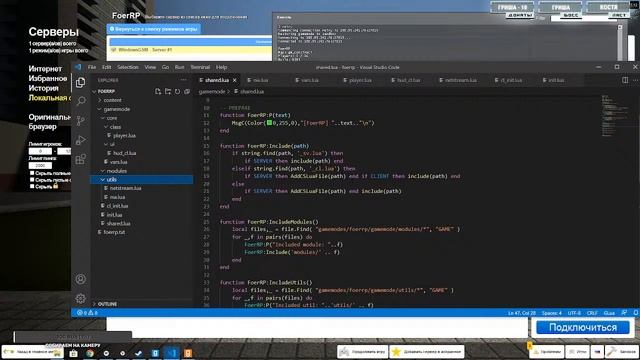Open the Explorer view in activity bar

pyautogui.click(x=80, y=82)
